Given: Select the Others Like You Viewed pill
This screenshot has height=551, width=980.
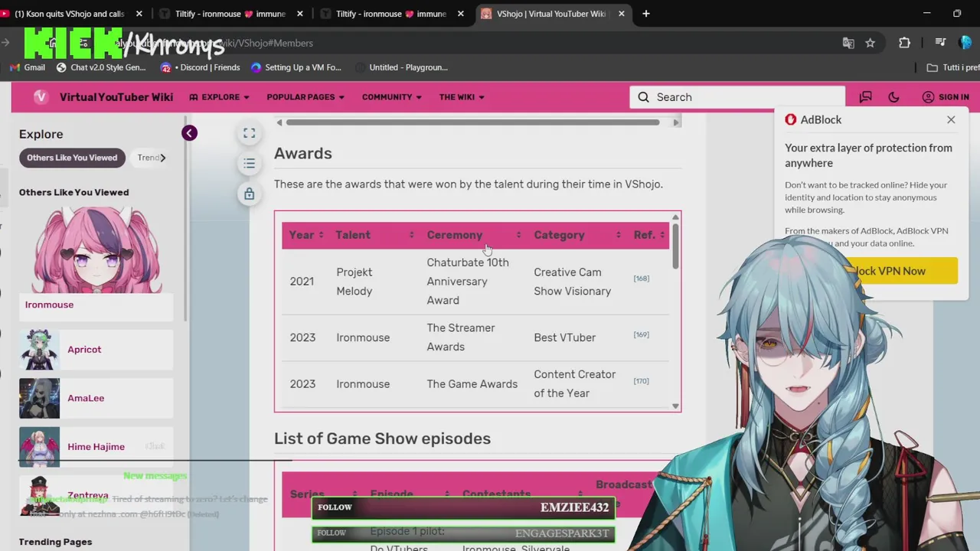Looking at the screenshot, I should click(x=72, y=158).
